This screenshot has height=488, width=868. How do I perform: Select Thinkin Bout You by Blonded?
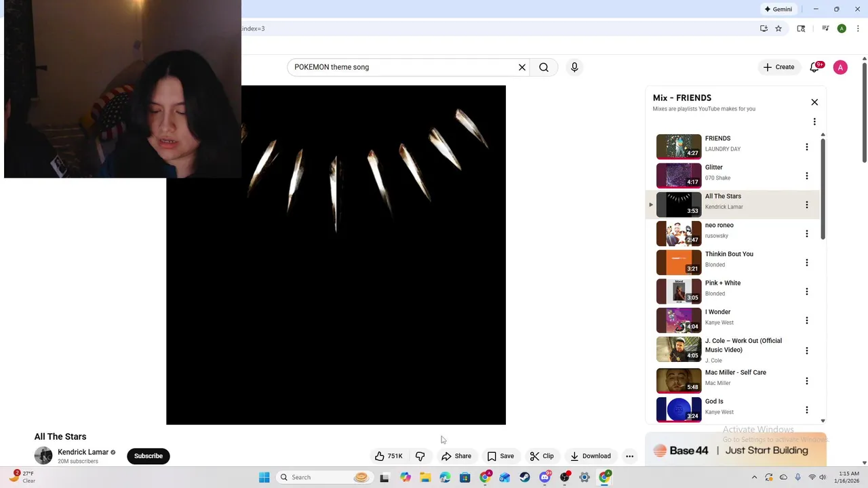tap(732, 263)
